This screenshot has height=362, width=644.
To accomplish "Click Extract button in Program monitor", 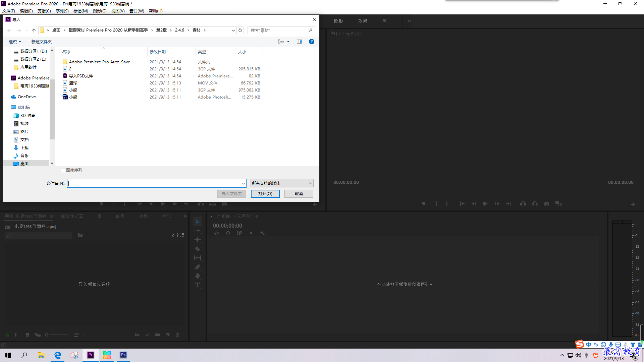I will [x=535, y=204].
